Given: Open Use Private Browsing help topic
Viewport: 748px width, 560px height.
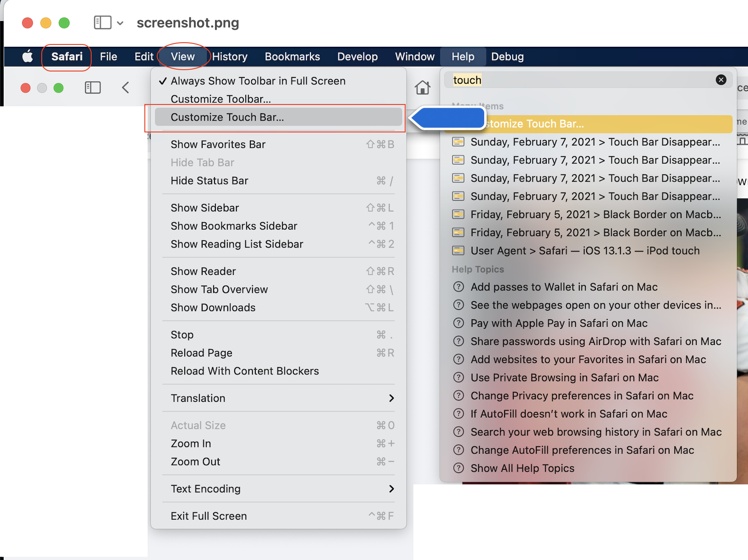Looking at the screenshot, I should (x=588, y=378).
